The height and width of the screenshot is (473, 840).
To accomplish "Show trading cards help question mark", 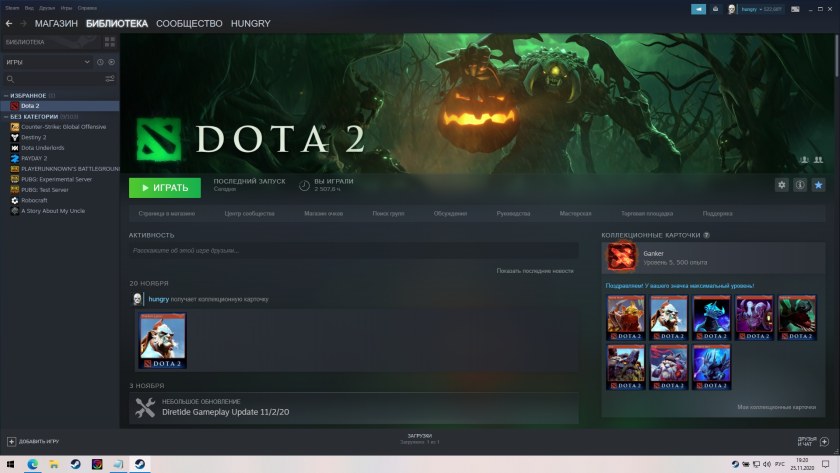I will [707, 235].
